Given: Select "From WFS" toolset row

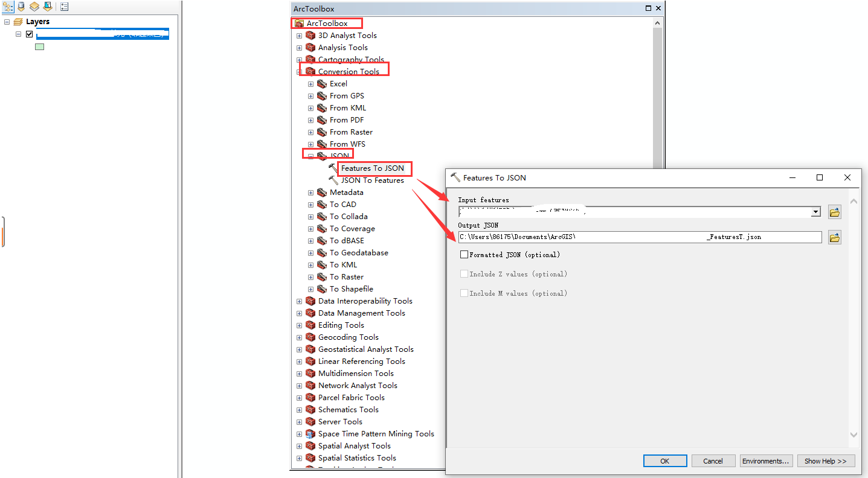Looking at the screenshot, I should click(347, 144).
